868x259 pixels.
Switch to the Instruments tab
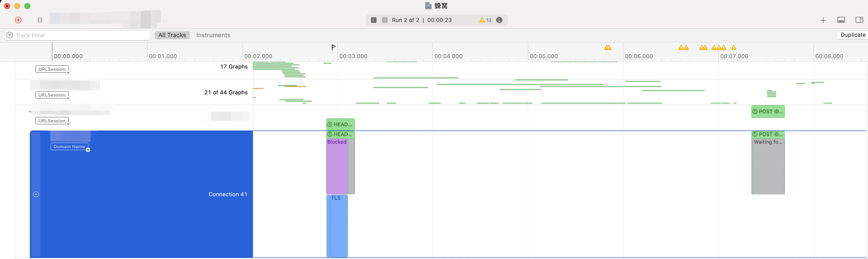(x=213, y=35)
